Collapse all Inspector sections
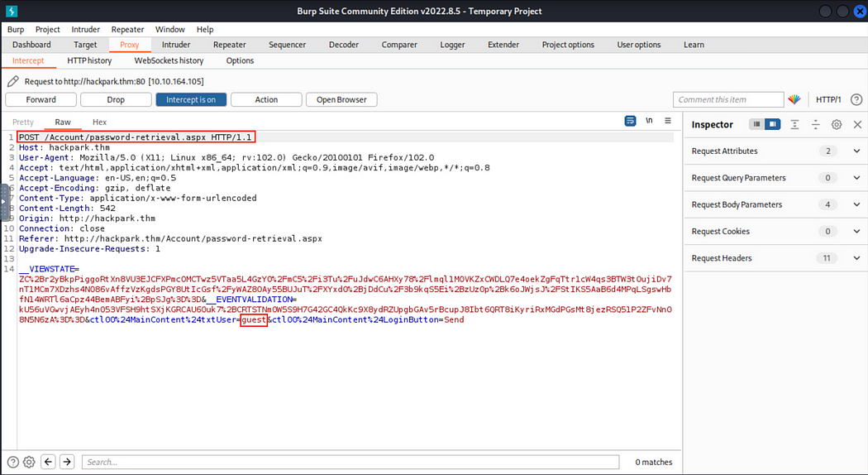This screenshot has height=475, width=868. tap(815, 124)
